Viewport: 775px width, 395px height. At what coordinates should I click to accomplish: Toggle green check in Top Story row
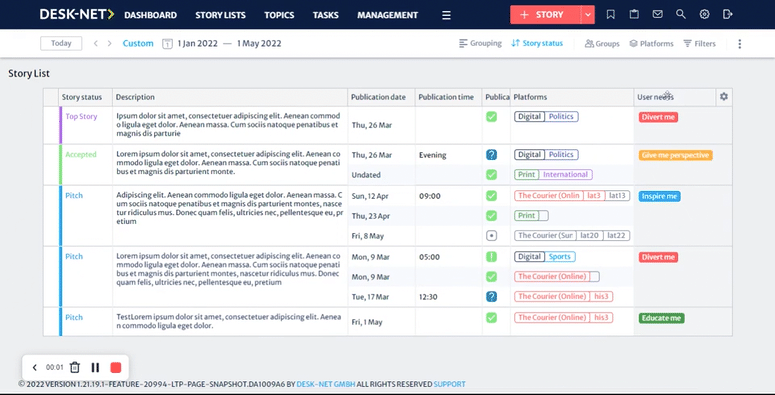click(491, 117)
